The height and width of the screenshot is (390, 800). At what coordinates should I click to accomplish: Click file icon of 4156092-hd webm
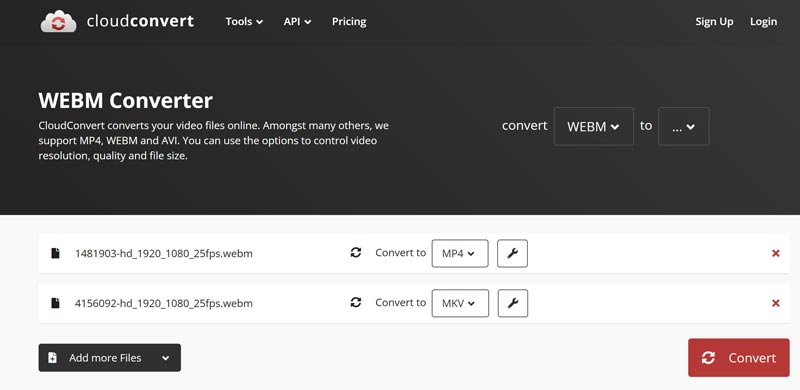tap(55, 303)
